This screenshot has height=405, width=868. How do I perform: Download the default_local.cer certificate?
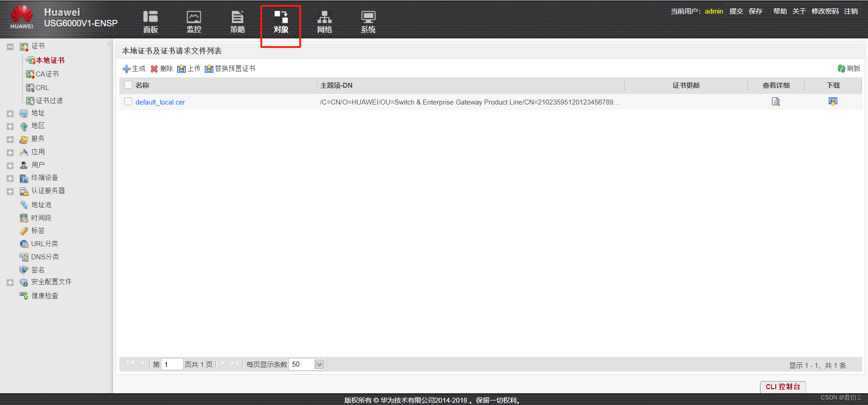tap(833, 101)
